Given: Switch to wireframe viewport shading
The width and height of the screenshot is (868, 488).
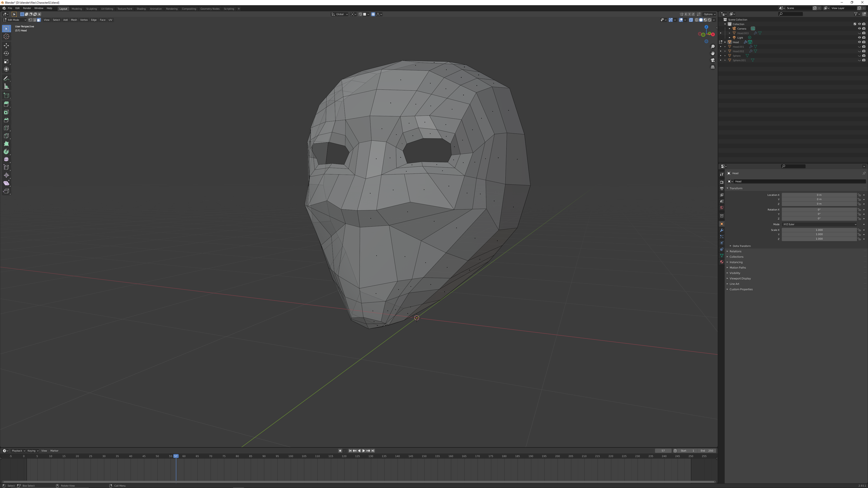Looking at the screenshot, I should [697, 20].
